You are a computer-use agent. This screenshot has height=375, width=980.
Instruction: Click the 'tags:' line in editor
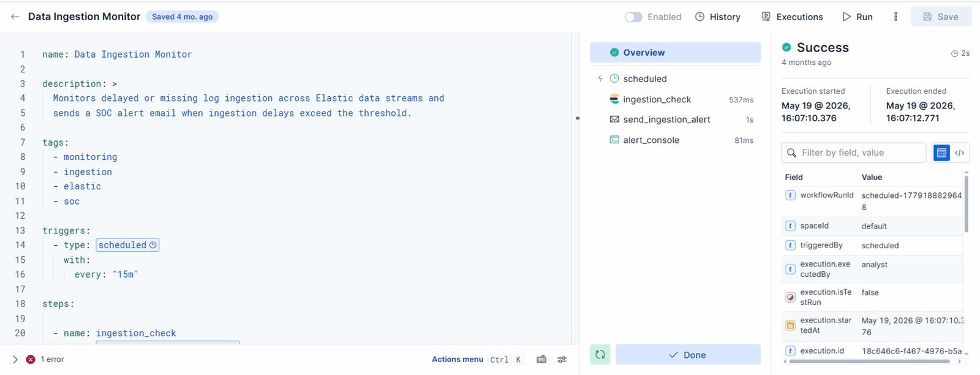pyautogui.click(x=56, y=142)
